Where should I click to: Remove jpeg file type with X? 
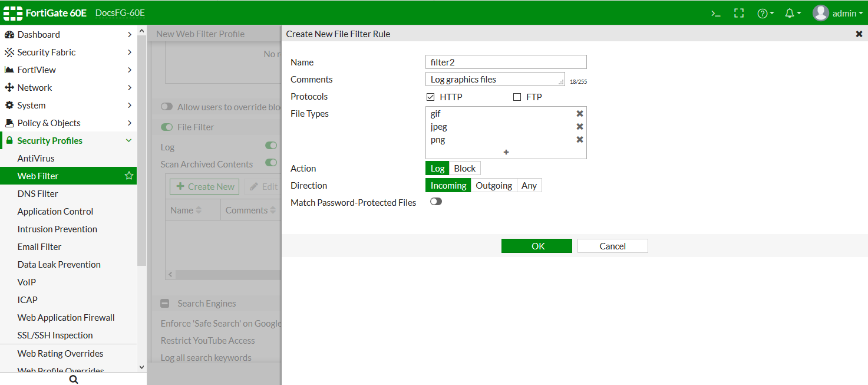pos(580,127)
